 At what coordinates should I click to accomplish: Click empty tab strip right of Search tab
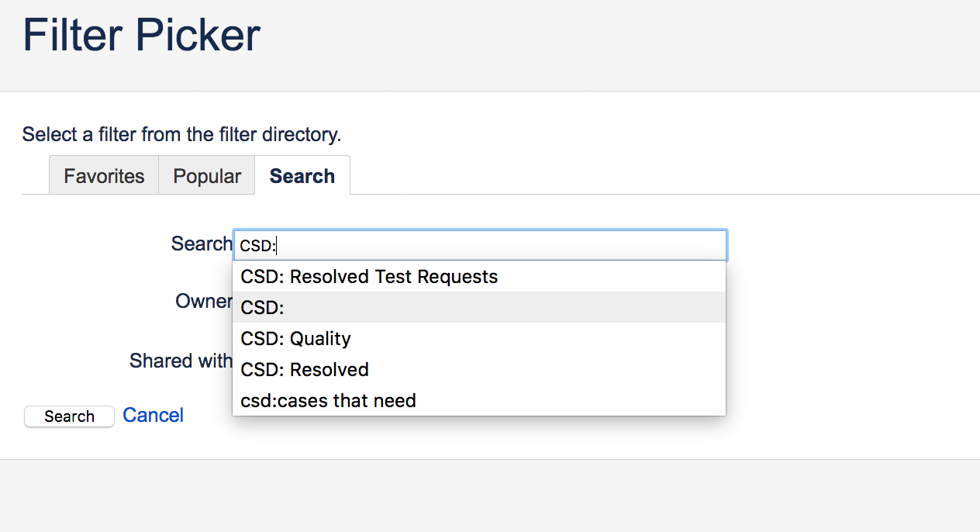(665, 175)
